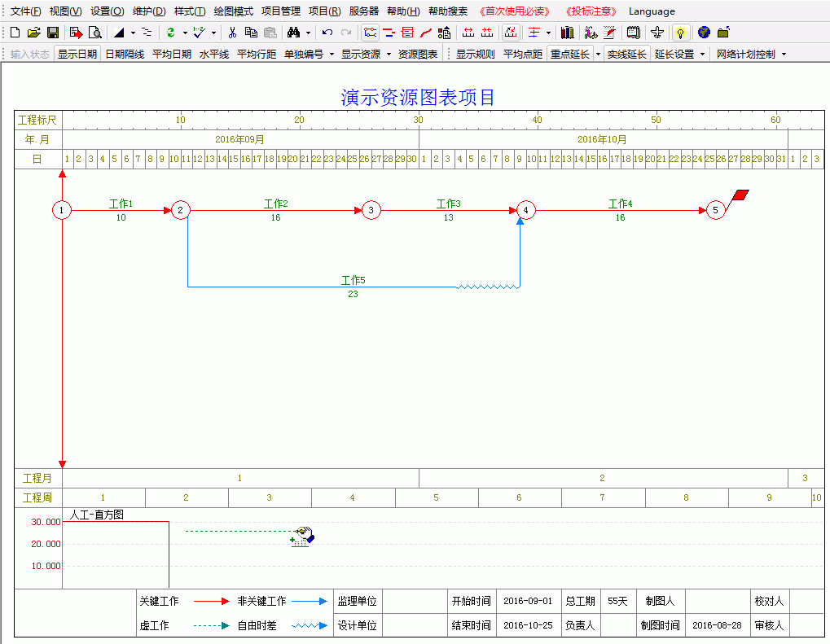
Task: Toggle the yellow light bulb icon
Action: tap(680, 33)
